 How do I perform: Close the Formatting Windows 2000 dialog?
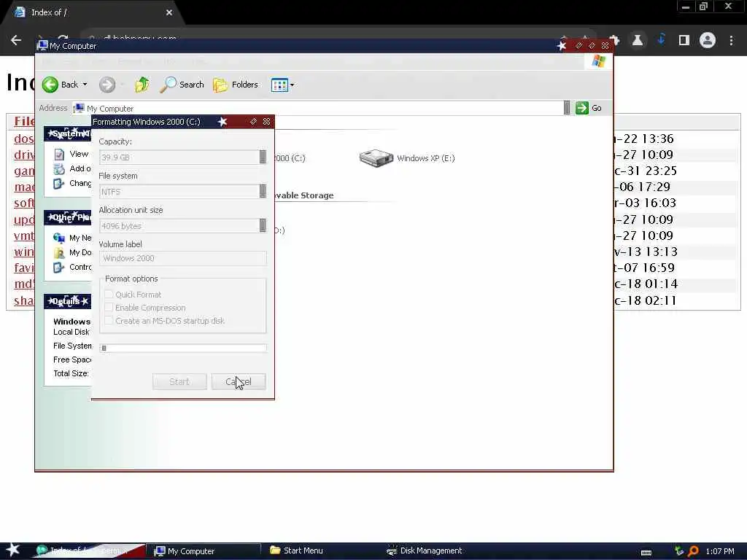267,122
